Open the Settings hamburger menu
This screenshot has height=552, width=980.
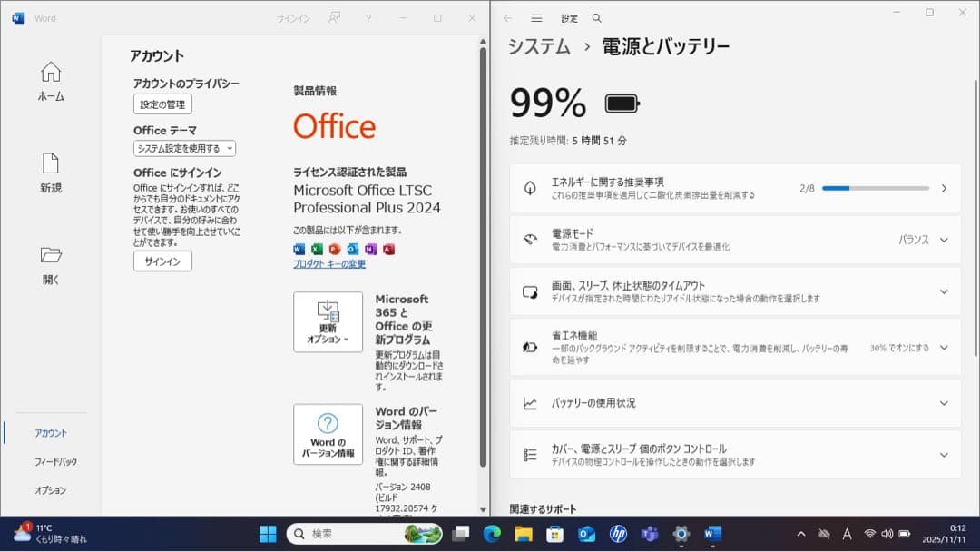pyautogui.click(x=537, y=17)
